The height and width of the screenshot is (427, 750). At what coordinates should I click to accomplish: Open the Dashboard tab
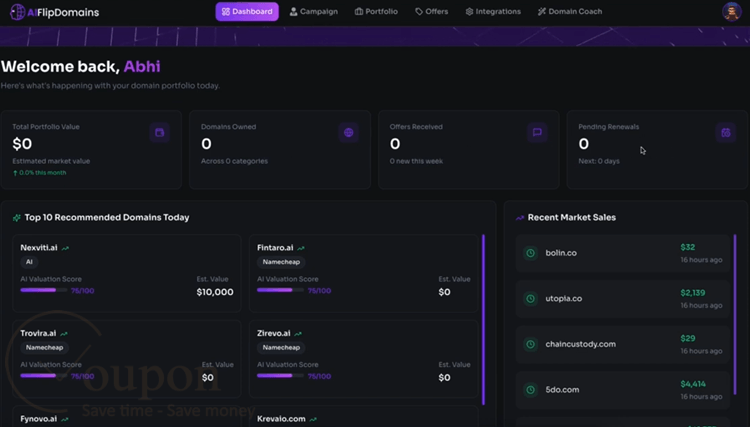[247, 11]
